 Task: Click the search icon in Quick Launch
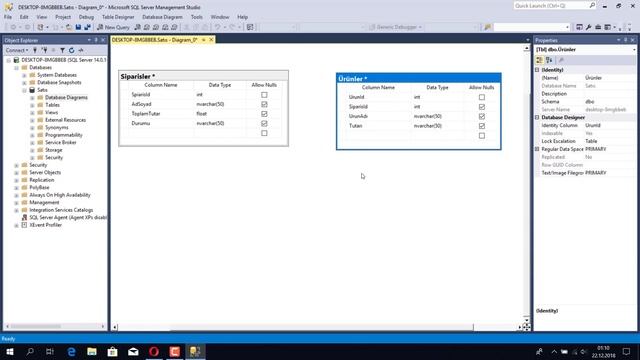click(592, 5)
